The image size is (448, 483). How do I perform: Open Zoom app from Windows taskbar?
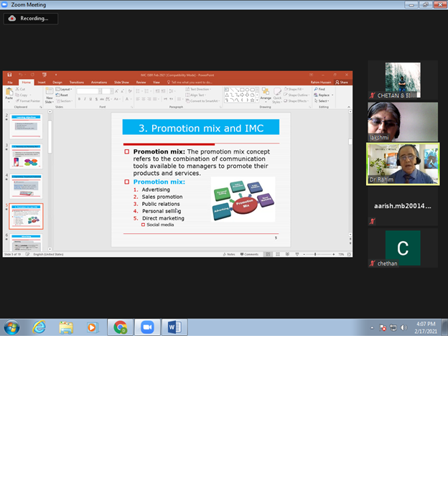coord(149,327)
